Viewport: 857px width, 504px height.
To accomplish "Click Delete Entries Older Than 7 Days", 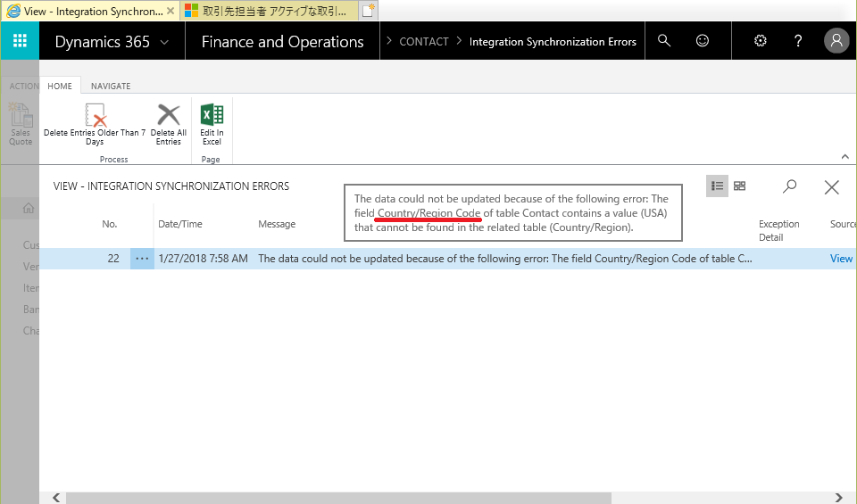I will pyautogui.click(x=95, y=123).
